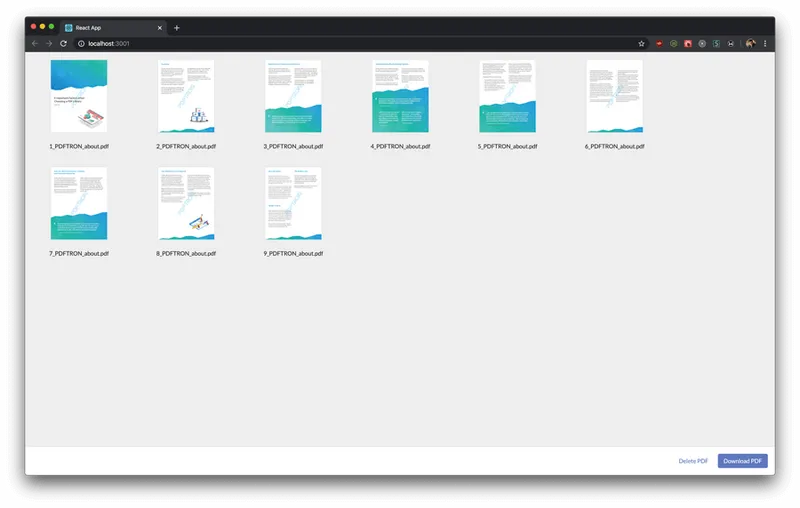
Task: Open the dark round extension icon
Action: pos(731,44)
